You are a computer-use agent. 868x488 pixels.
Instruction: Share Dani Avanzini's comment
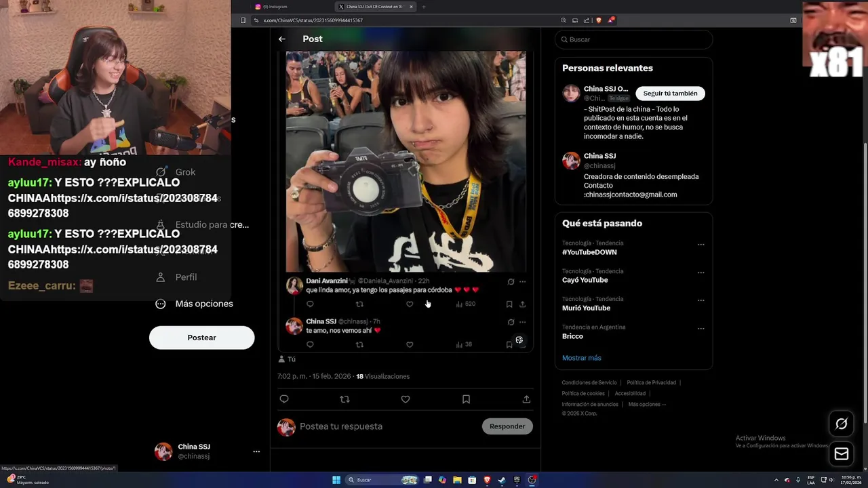coord(522,304)
